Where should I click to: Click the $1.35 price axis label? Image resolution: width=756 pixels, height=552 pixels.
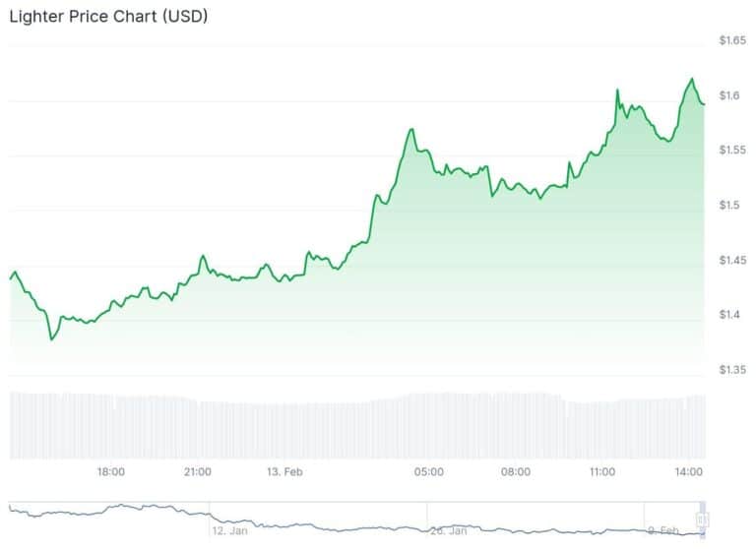click(733, 370)
